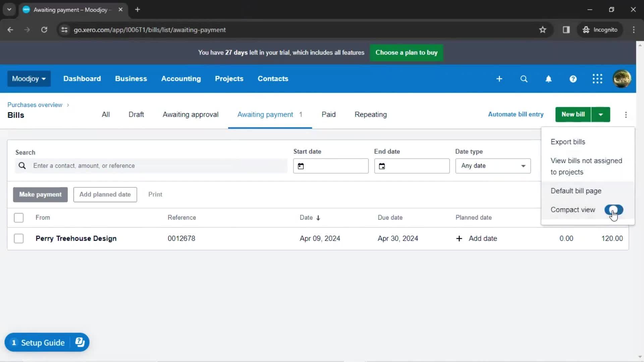
Task: View site information icon in address bar
Action: click(x=64, y=30)
